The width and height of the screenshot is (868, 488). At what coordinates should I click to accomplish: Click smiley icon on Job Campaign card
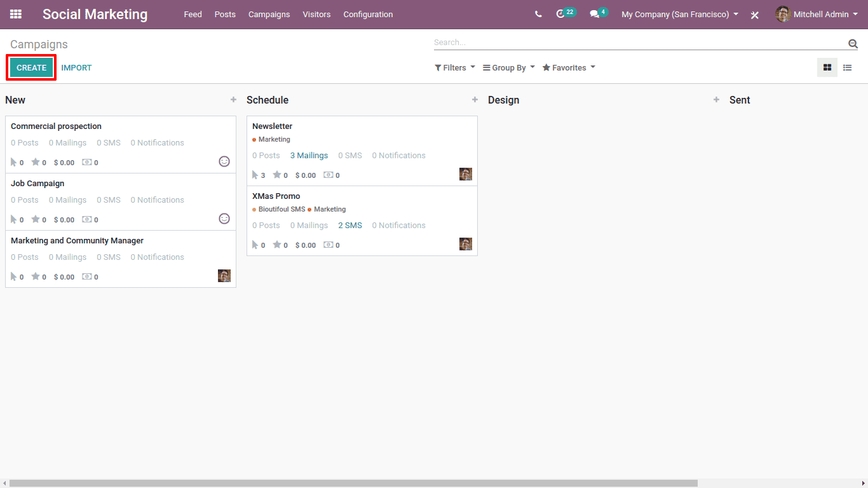(x=224, y=219)
